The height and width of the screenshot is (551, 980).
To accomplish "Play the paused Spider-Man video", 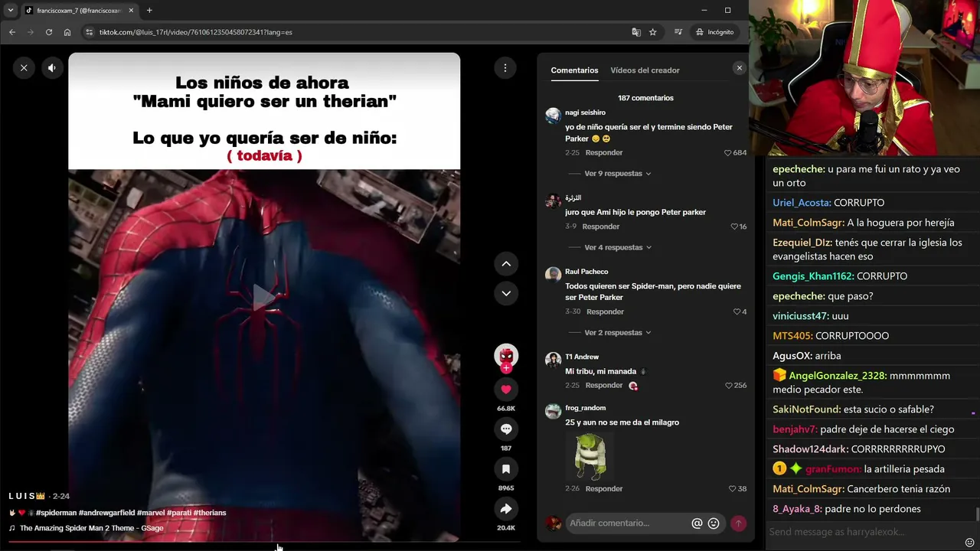I will (264, 298).
